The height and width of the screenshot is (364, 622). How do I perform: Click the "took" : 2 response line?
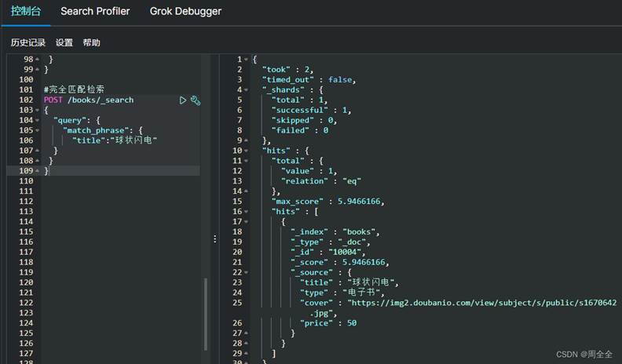point(287,70)
